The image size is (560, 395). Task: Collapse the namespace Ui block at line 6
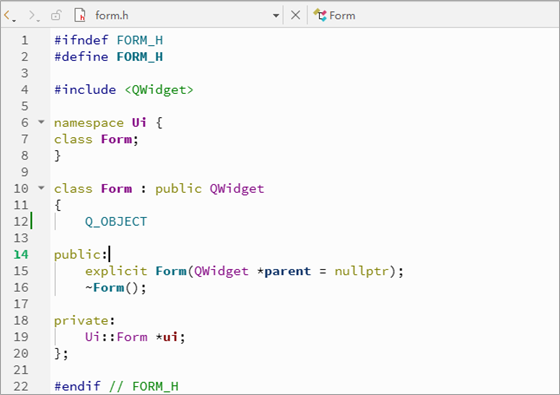coord(41,122)
